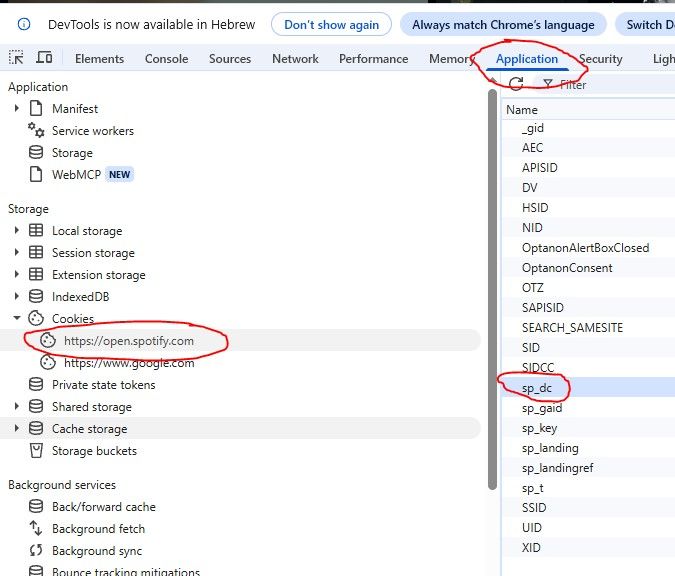
Task: Expand the IndexedDB node
Action: coord(16,296)
